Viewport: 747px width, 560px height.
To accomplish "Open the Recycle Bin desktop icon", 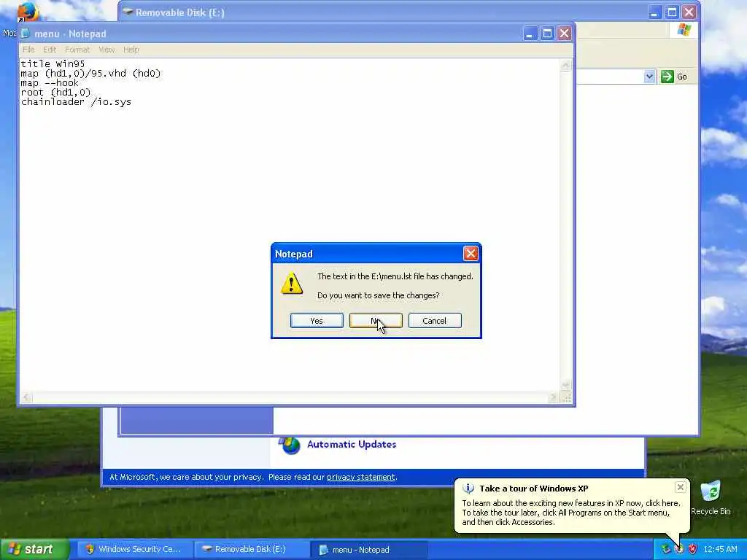I will pyautogui.click(x=711, y=497).
